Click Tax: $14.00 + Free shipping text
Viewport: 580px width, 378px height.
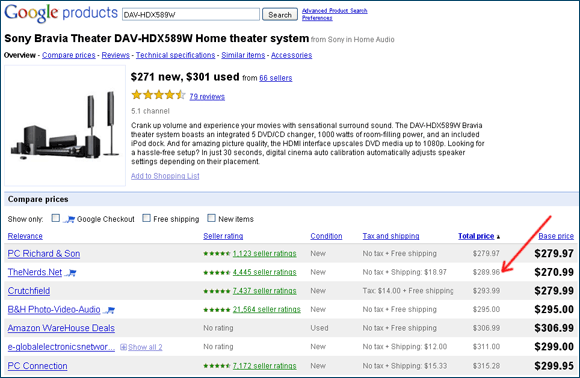[408, 291]
